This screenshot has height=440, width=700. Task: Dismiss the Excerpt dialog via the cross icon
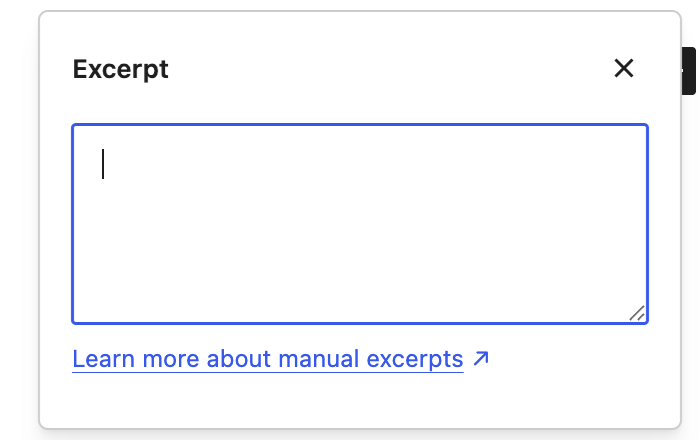tap(623, 68)
